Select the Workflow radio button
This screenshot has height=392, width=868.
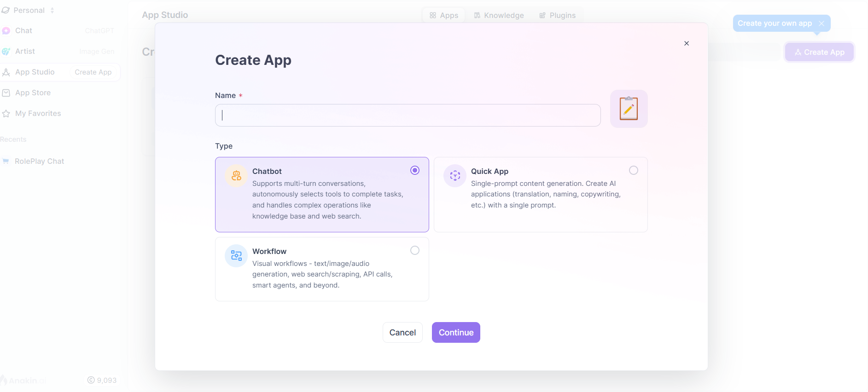(x=415, y=250)
